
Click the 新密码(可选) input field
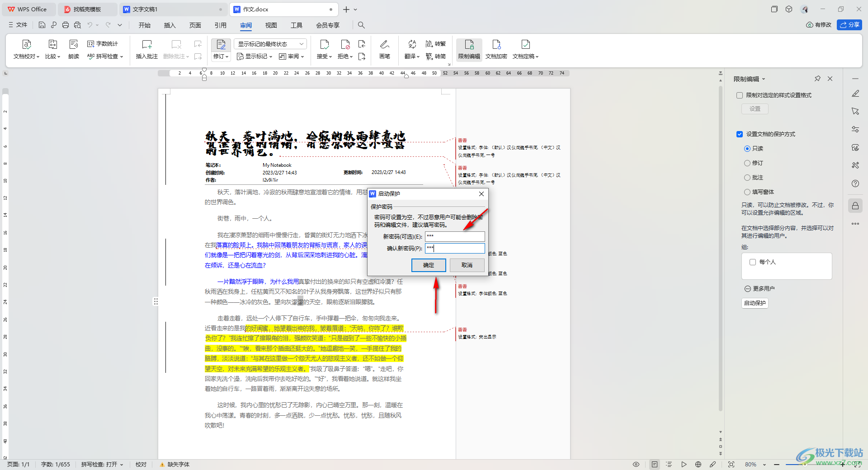coord(455,236)
